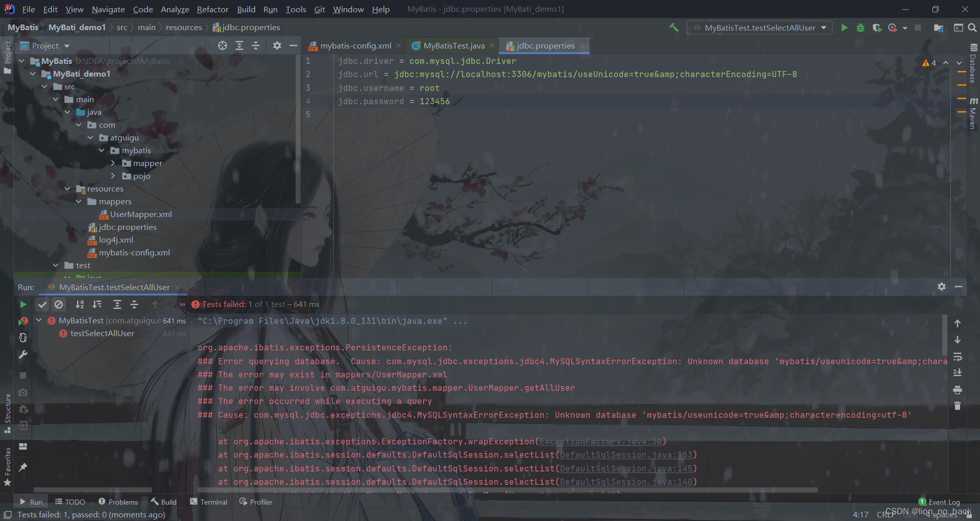Open the Refactor menu
This screenshot has width=980, height=521.
point(213,9)
